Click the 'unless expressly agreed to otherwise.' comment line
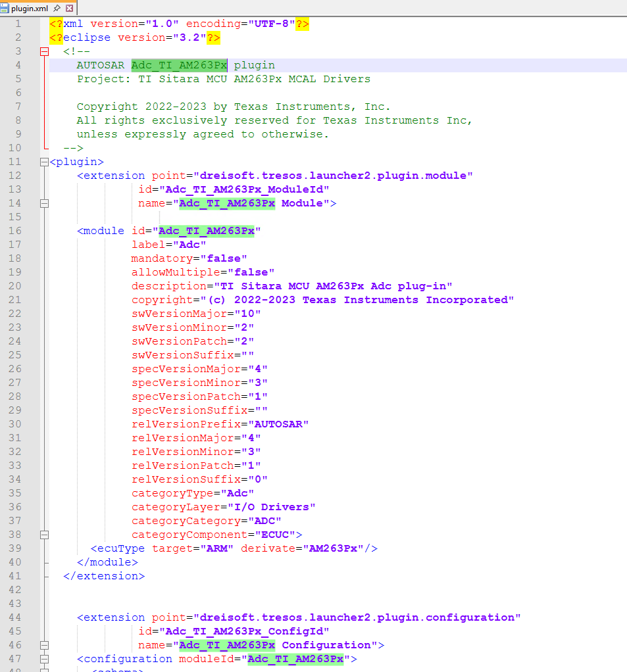627x672 pixels. tap(203, 134)
